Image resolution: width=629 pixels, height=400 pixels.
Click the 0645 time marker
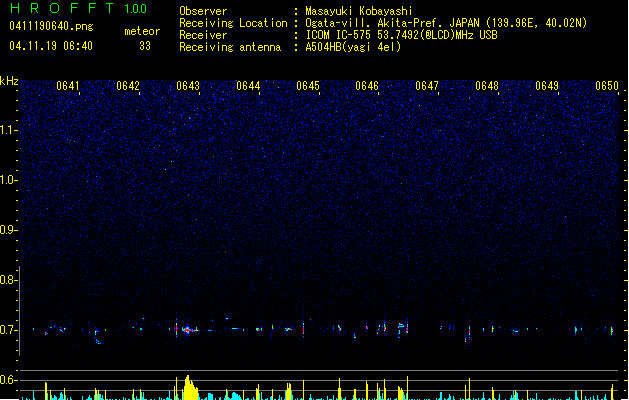(308, 86)
